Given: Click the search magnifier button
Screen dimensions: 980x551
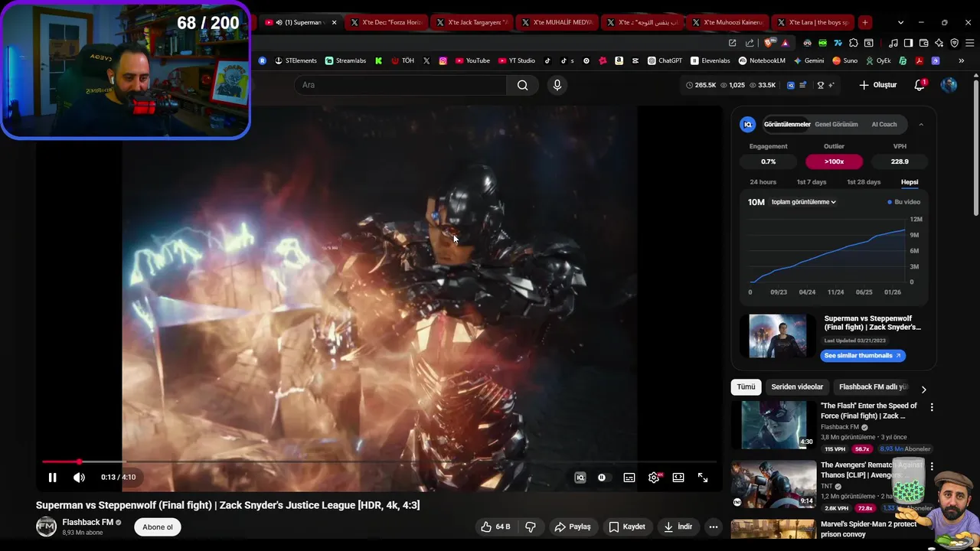Looking at the screenshot, I should (522, 85).
